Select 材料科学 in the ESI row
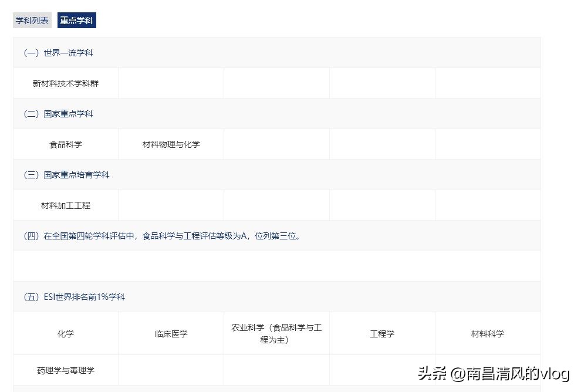This screenshot has width=581, height=392. (488, 333)
